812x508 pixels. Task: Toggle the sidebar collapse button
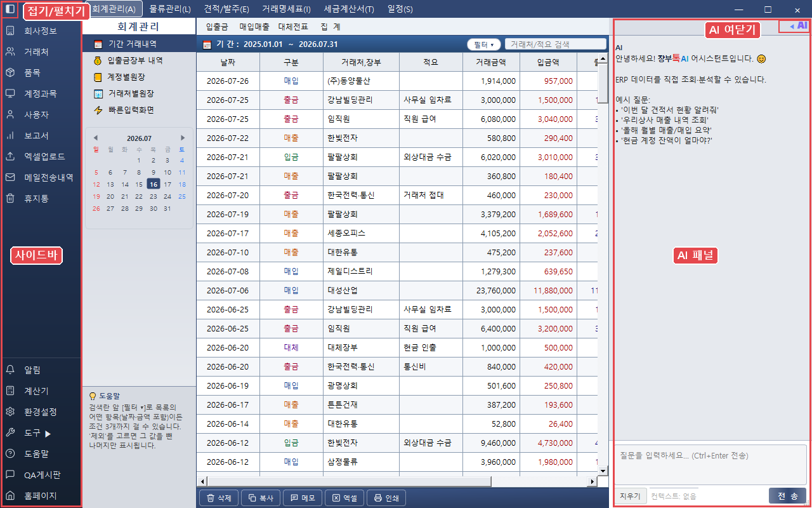click(10, 10)
